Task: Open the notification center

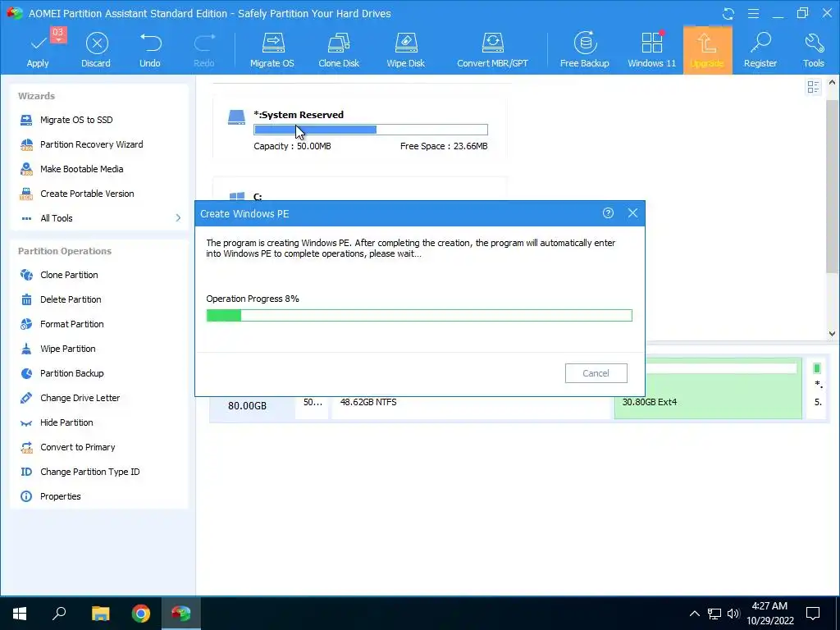Action: [x=813, y=614]
